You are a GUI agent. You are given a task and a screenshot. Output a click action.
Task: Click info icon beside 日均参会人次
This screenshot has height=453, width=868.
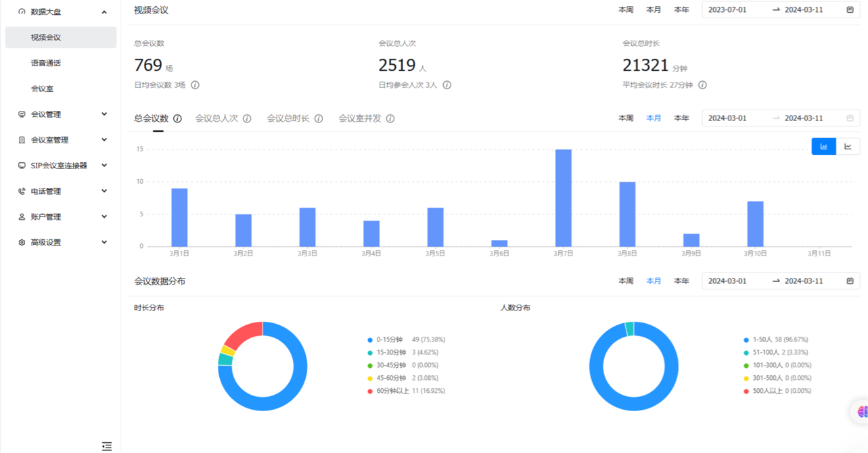pyautogui.click(x=447, y=85)
